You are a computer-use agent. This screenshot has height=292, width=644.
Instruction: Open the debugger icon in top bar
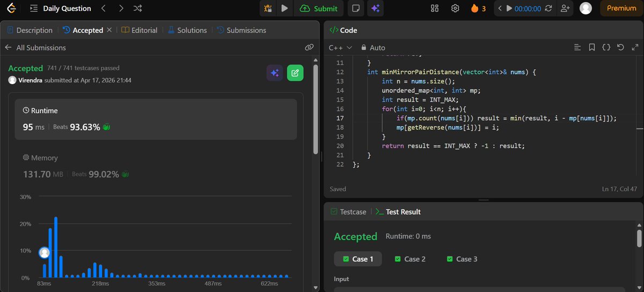click(268, 8)
